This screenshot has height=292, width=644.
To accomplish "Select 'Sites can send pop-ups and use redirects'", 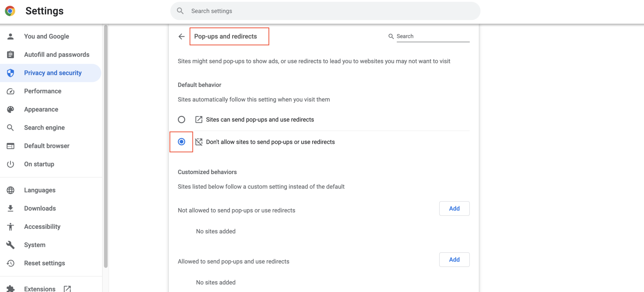I will (181, 120).
